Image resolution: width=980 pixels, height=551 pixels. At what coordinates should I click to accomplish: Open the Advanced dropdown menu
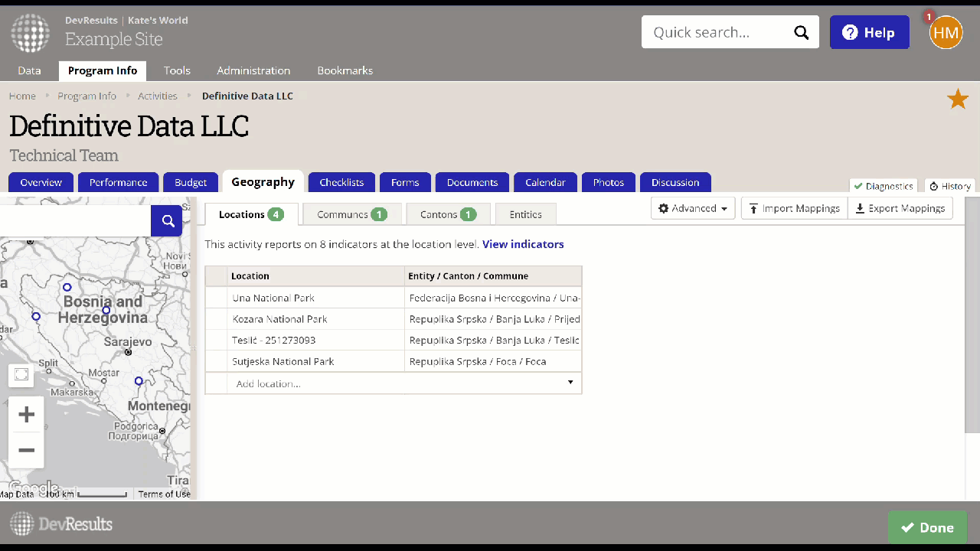[x=693, y=208]
